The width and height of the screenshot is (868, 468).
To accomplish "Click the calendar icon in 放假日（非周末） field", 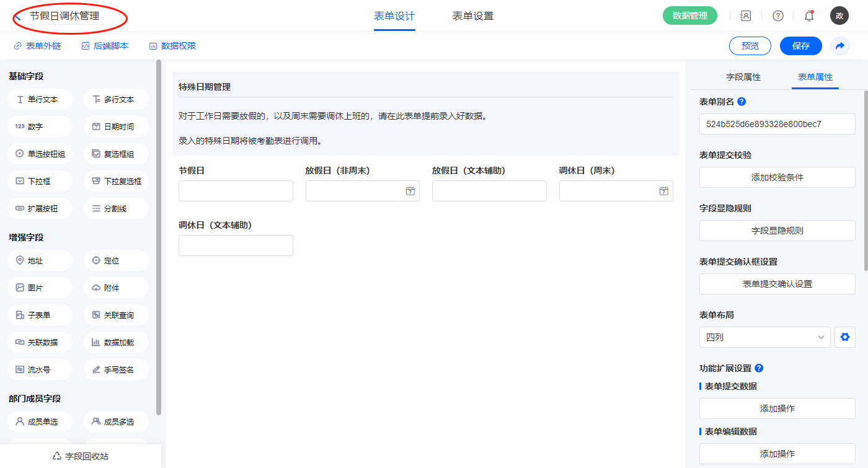I will 410,192.
